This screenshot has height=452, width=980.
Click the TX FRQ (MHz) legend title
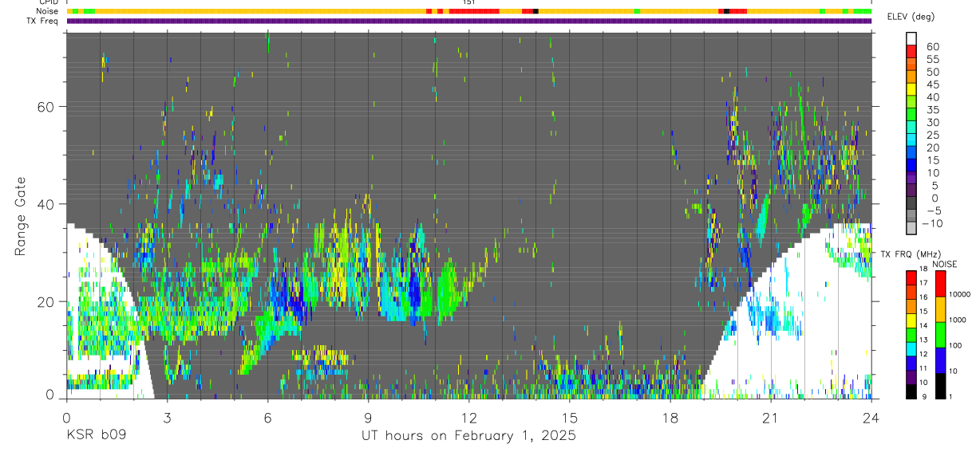tap(907, 254)
